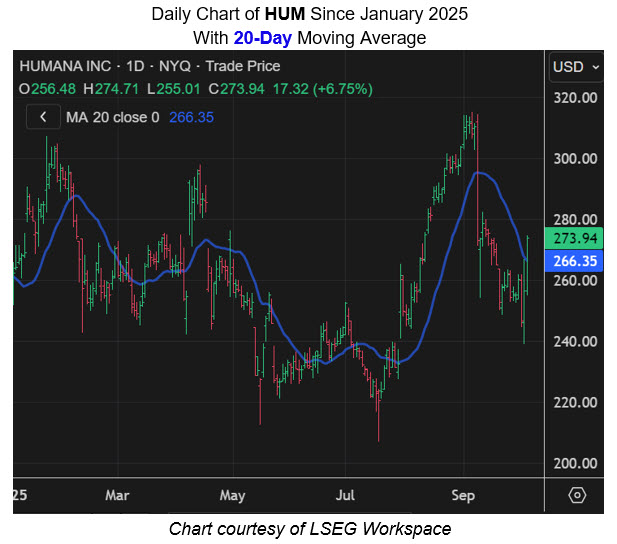Open the chart settings gear icon

(x=576, y=495)
